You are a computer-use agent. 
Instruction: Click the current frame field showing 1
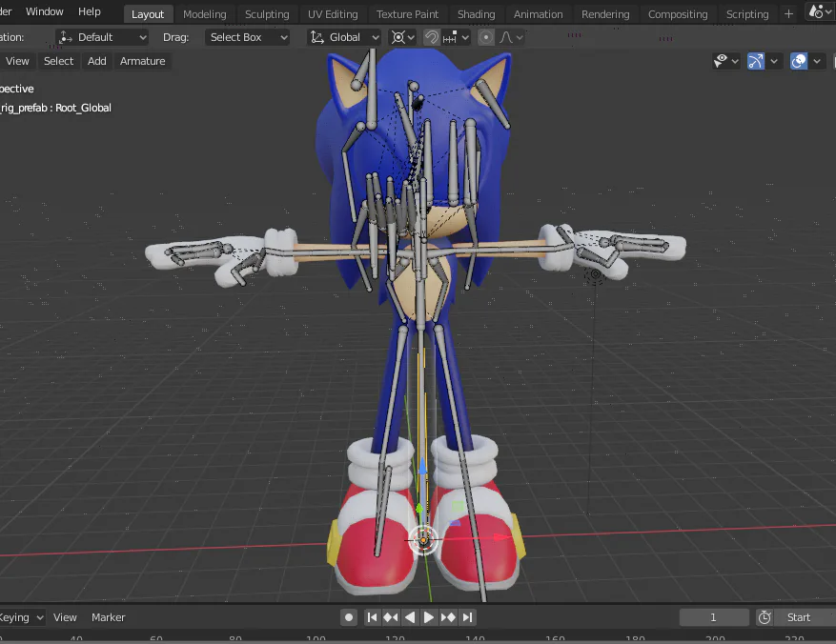pyautogui.click(x=714, y=617)
